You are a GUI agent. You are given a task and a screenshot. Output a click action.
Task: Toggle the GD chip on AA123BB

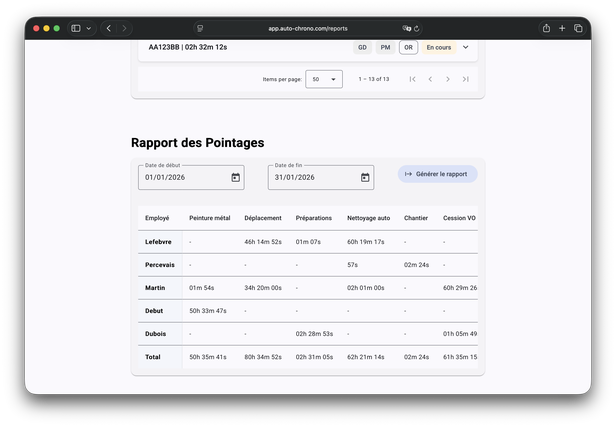tap(362, 47)
